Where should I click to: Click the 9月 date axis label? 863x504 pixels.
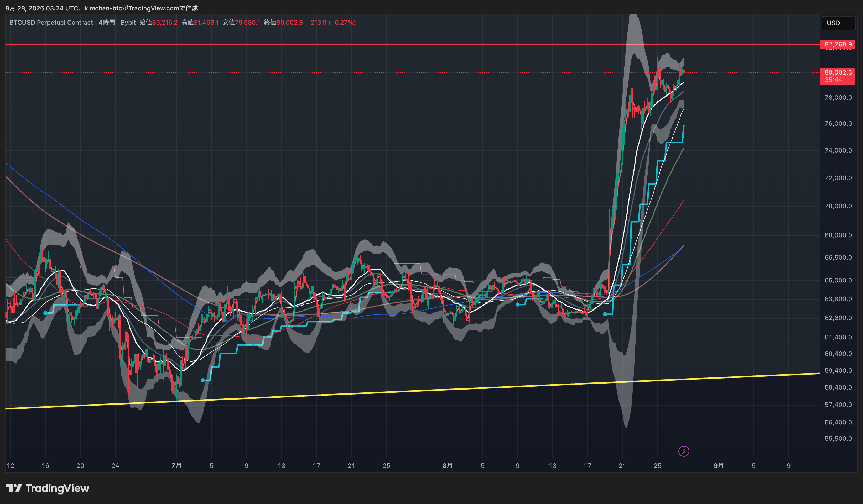719,466
